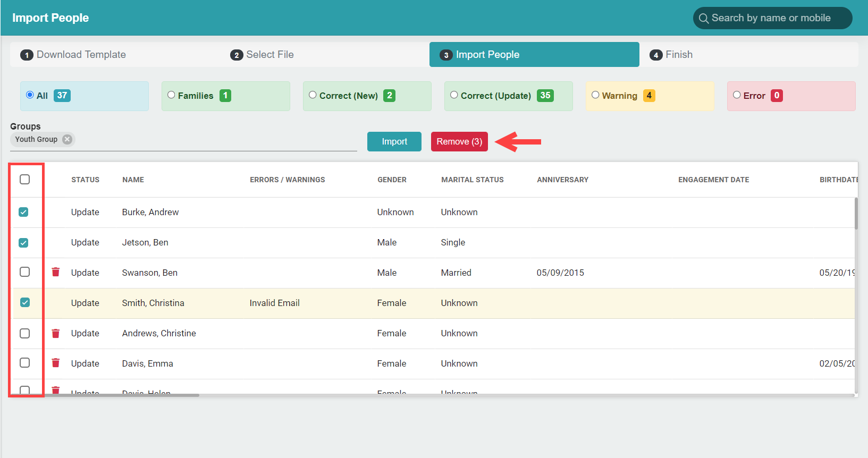Click the MARITAL STATUS column header
The height and width of the screenshot is (458, 868).
click(x=472, y=180)
